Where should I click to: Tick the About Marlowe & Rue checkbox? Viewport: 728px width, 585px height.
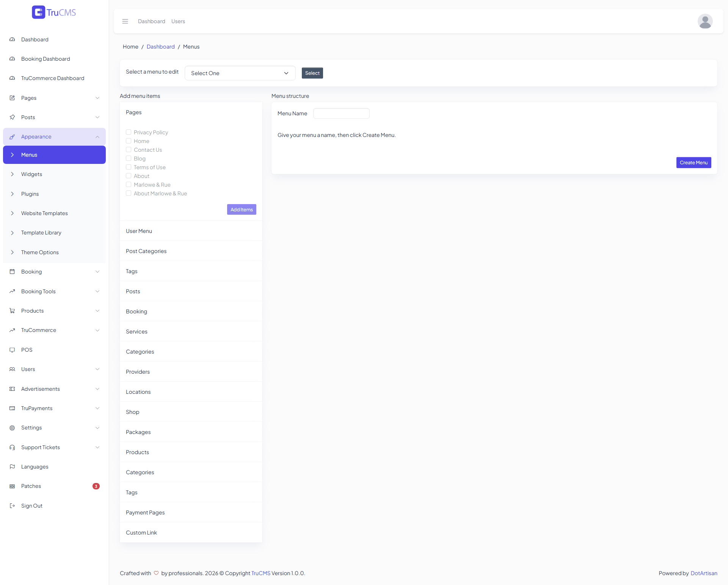tap(129, 193)
